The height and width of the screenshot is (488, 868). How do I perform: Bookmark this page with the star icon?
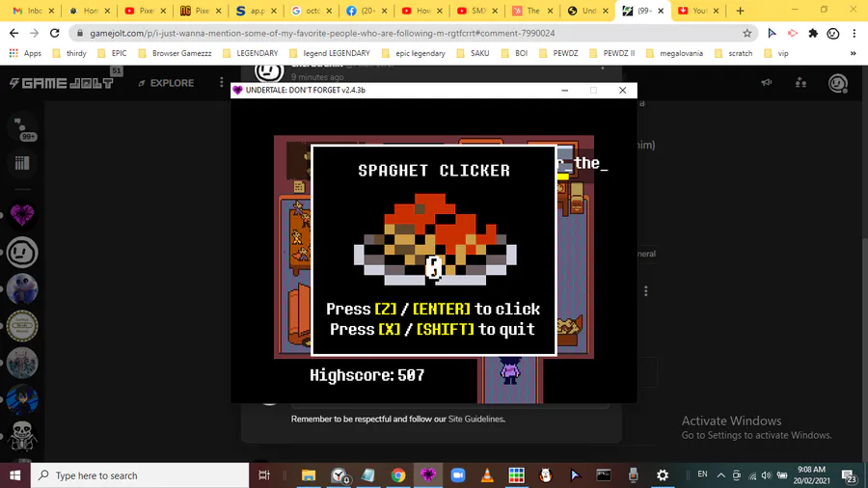[x=746, y=33]
